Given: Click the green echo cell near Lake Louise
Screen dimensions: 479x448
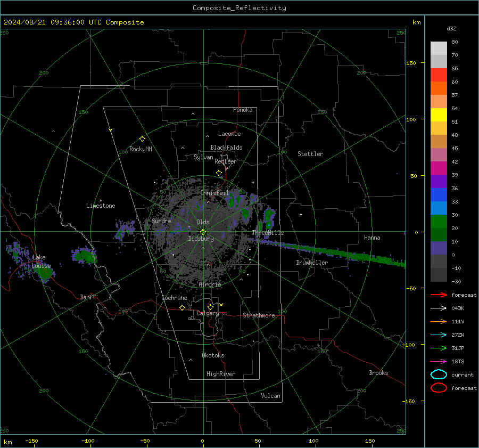Looking at the screenshot, I should pyautogui.click(x=45, y=273).
